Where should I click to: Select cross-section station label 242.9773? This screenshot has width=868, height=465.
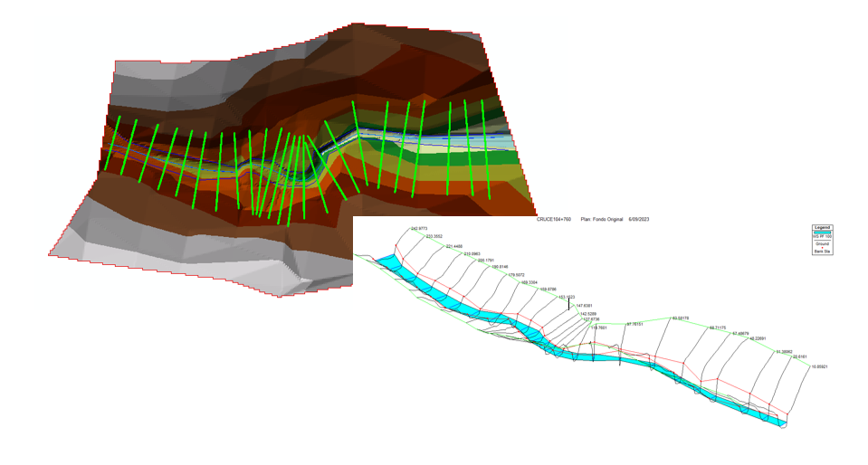point(421,229)
